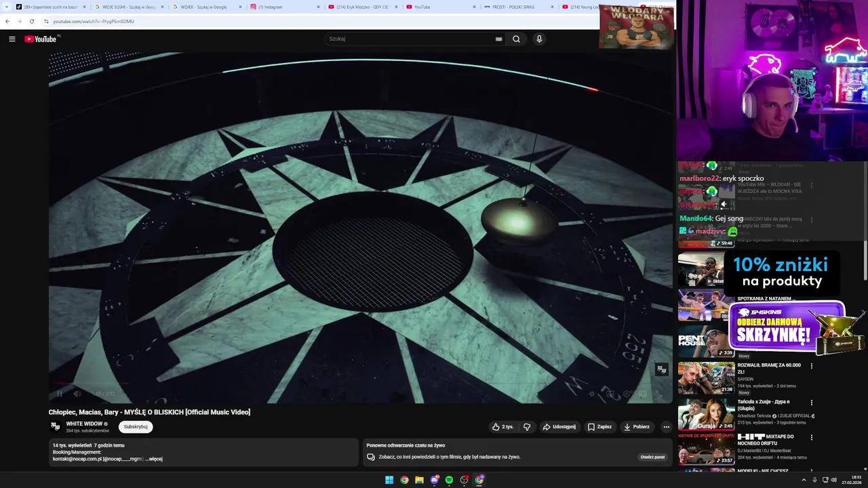Click the kontakt@nocap.com.pl email in description

coord(77,459)
